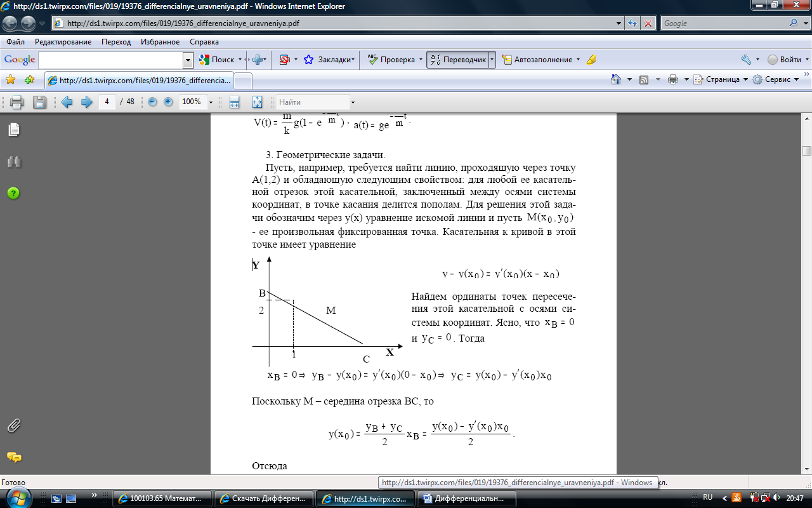Click the RSS feeds icon
Viewport: 812px width, 508px height.
click(644, 79)
